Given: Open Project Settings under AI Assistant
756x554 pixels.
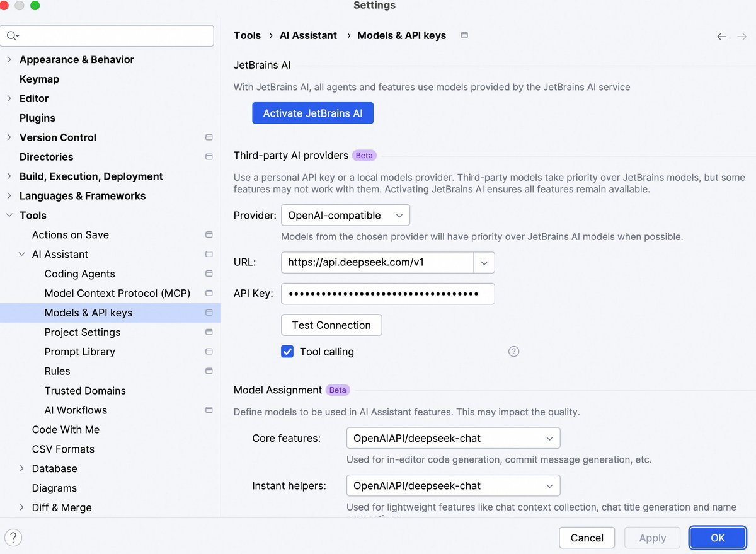Looking at the screenshot, I should (x=83, y=332).
